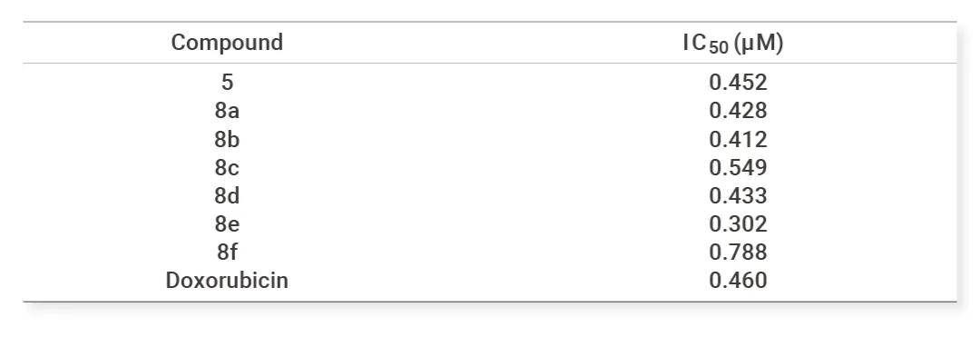Select compound 8b cell
Screen dimensions: 980x347
click(227, 139)
